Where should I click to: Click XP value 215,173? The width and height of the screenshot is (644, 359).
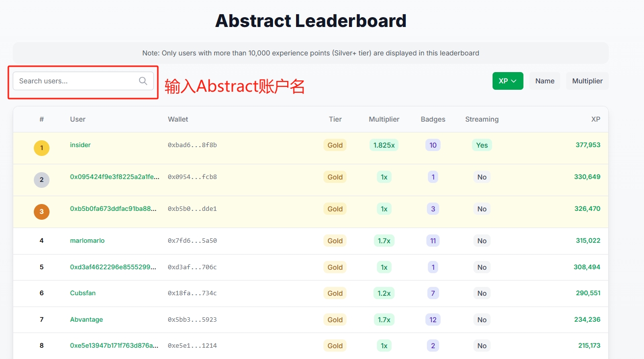(589, 346)
